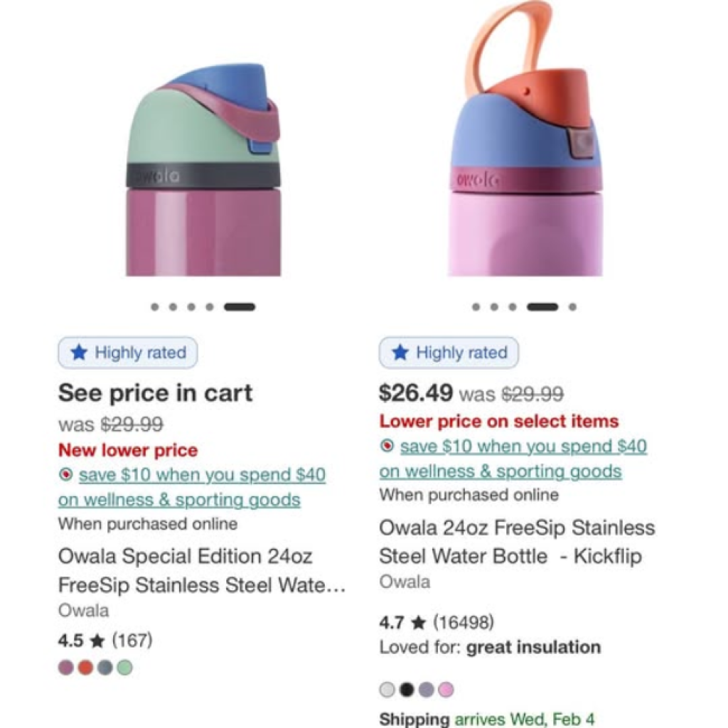Click the Target bullseye icon under Lower price on select items
728x728 pixels.
pyautogui.click(x=387, y=446)
